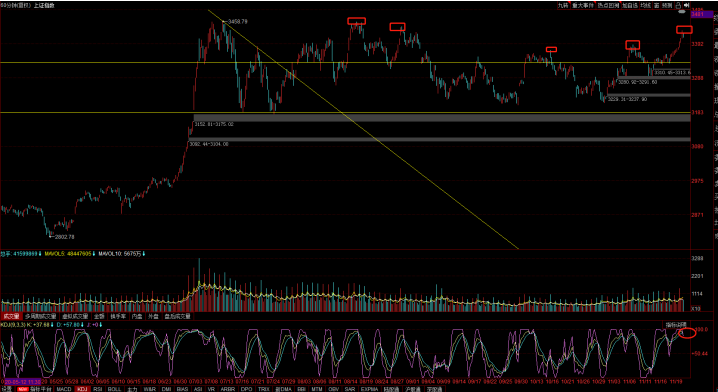Switch to BBI indicator tab

[301, 389]
